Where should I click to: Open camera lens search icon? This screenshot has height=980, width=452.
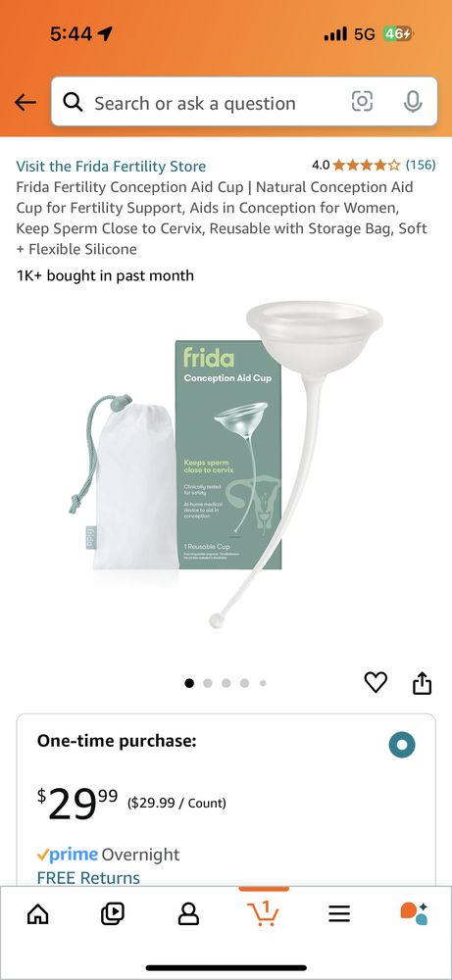pos(362,101)
